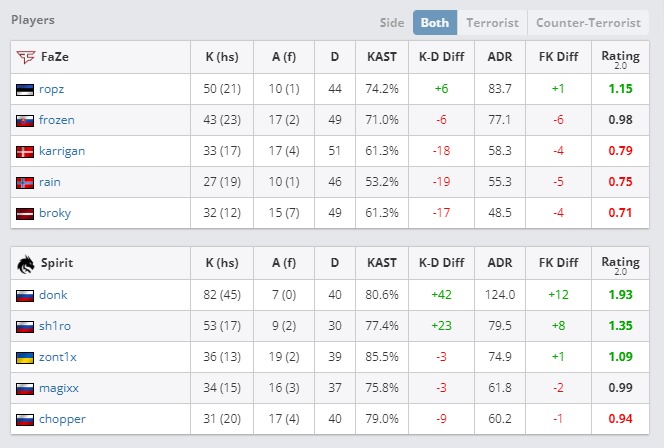Image resolution: width=664 pixels, height=448 pixels.
Task: Sort Spirit table by K-D Diff header
Action: coord(441,263)
